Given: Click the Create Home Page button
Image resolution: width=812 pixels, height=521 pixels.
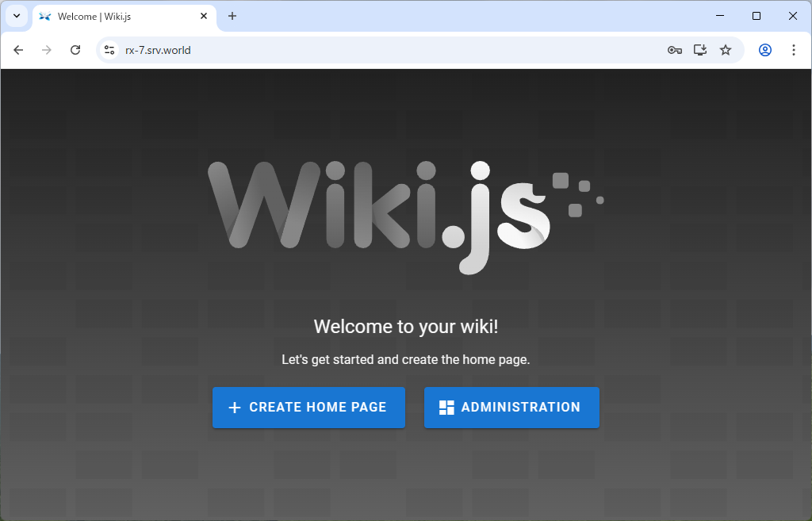Looking at the screenshot, I should pyautogui.click(x=308, y=408).
